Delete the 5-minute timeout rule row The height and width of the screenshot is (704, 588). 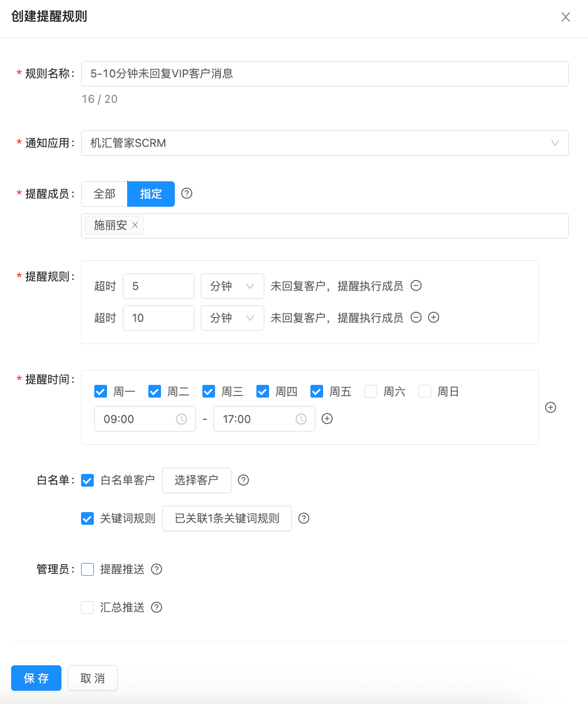416,286
